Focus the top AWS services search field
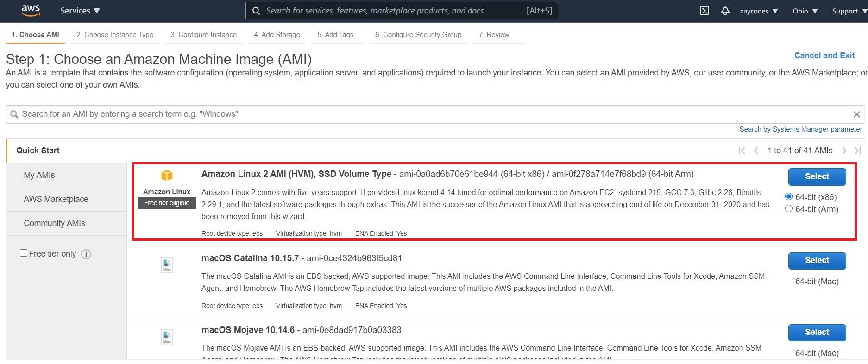This screenshot has width=868, height=364. [x=402, y=11]
